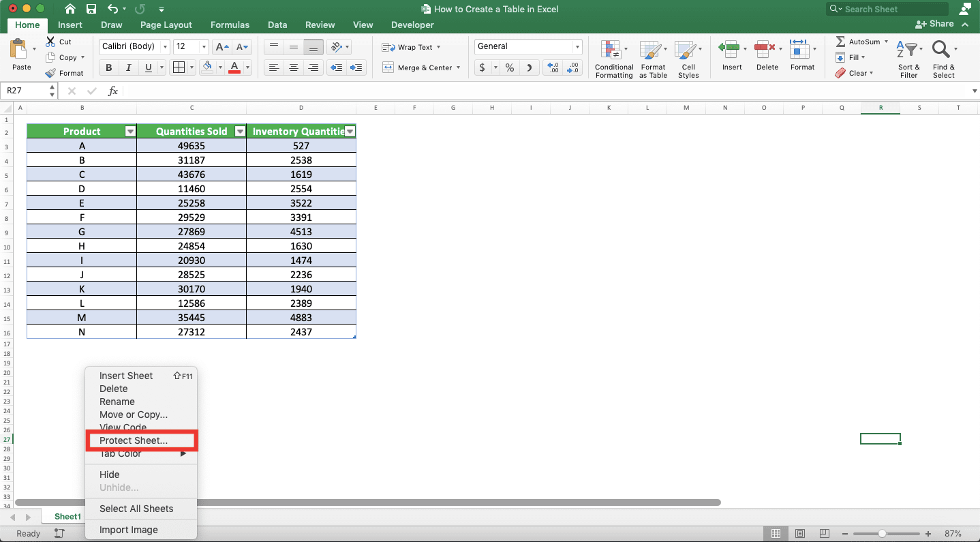Open the Insert ribbon tab
This screenshot has width=980, height=542.
pyautogui.click(x=70, y=25)
